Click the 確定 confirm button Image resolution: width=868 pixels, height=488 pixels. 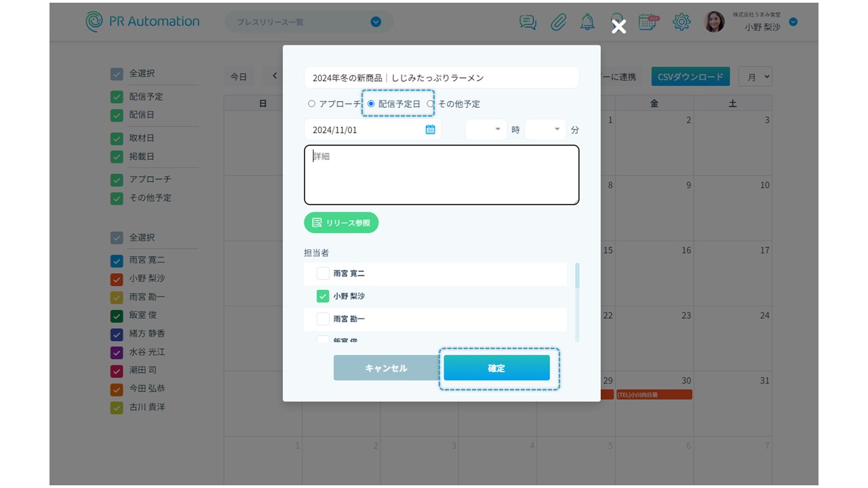point(496,368)
